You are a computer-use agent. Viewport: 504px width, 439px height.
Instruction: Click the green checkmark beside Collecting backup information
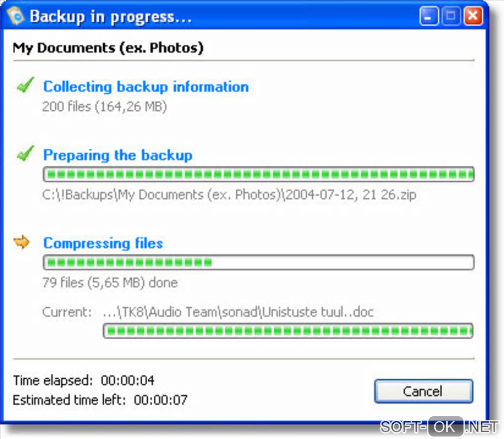click(x=25, y=85)
